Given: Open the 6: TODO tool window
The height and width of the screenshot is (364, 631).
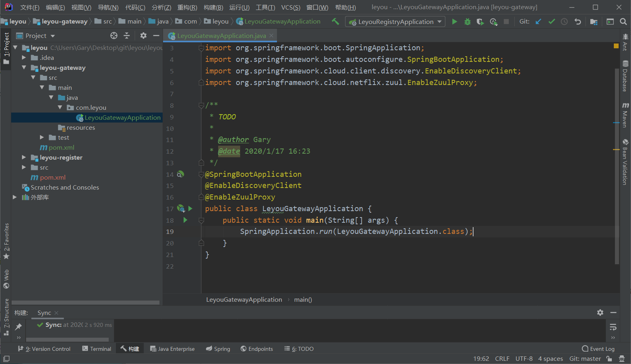Looking at the screenshot, I should pos(299,349).
